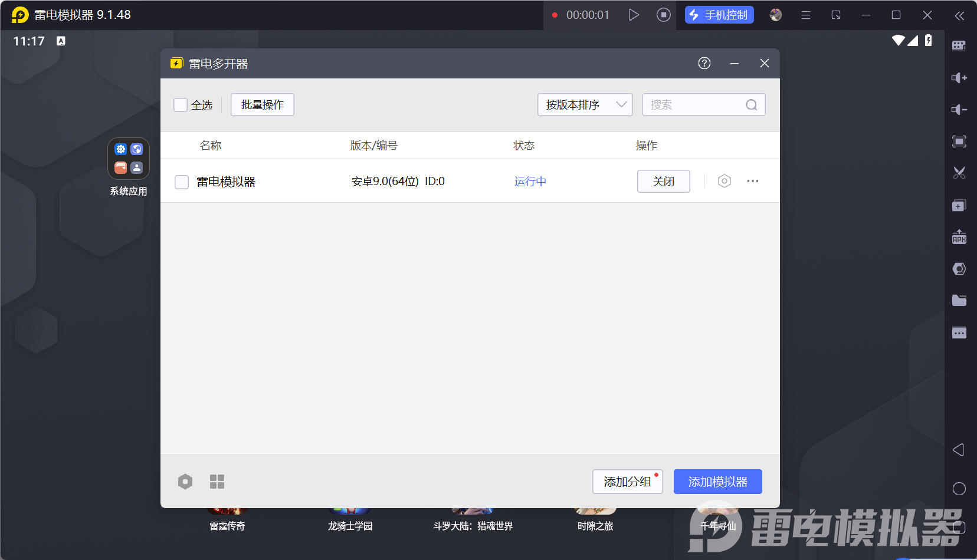
Task: Click the 搜索 search input field
Action: 695,105
